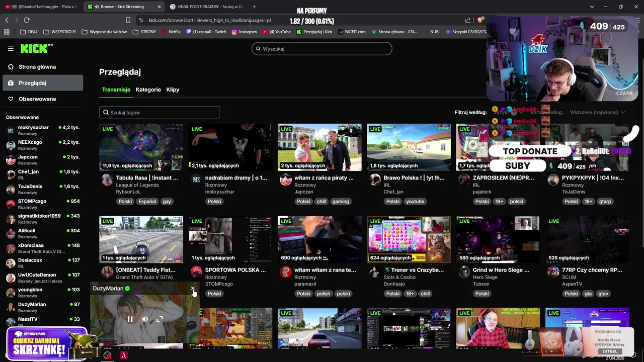
Task: Open Widzowie (najwięcej) sort dropdown
Action: point(597,112)
